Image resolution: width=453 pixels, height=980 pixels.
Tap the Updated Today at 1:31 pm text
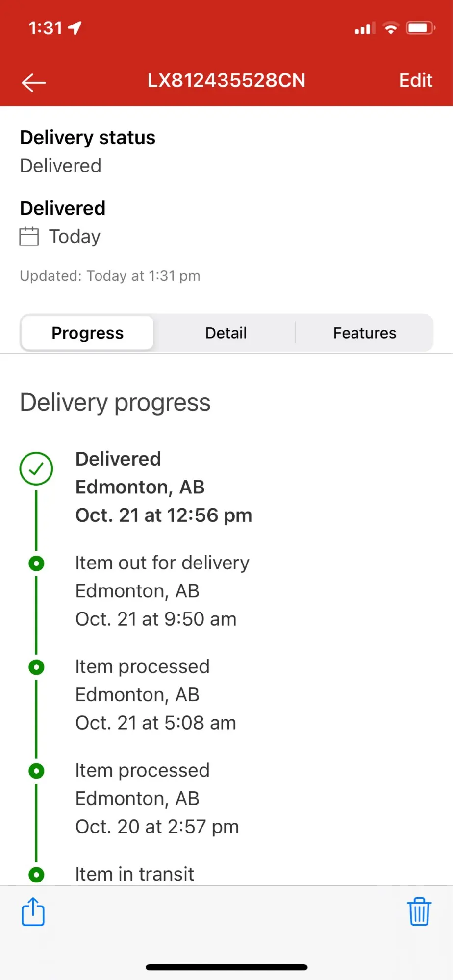click(x=110, y=276)
